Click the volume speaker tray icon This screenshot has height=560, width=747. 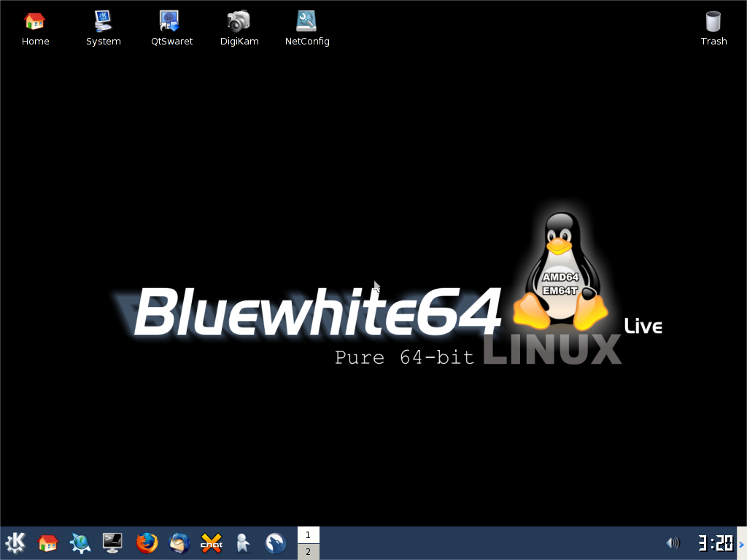(673, 542)
